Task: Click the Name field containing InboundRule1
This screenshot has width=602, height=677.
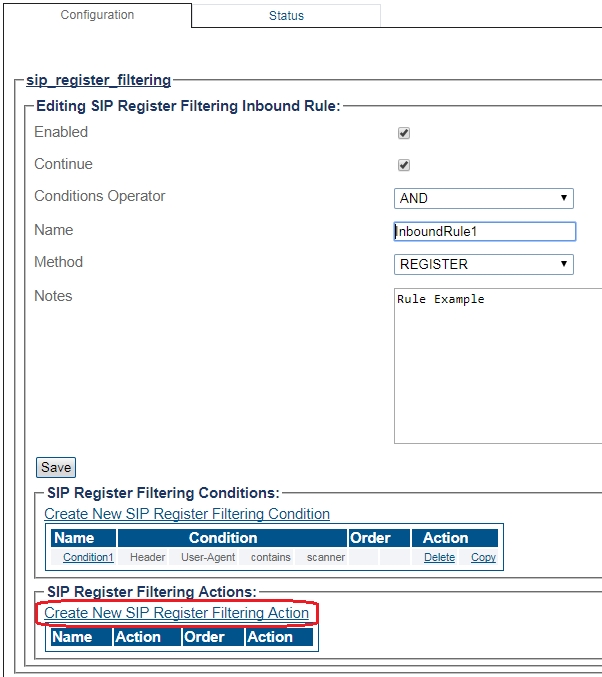Action: click(x=485, y=231)
